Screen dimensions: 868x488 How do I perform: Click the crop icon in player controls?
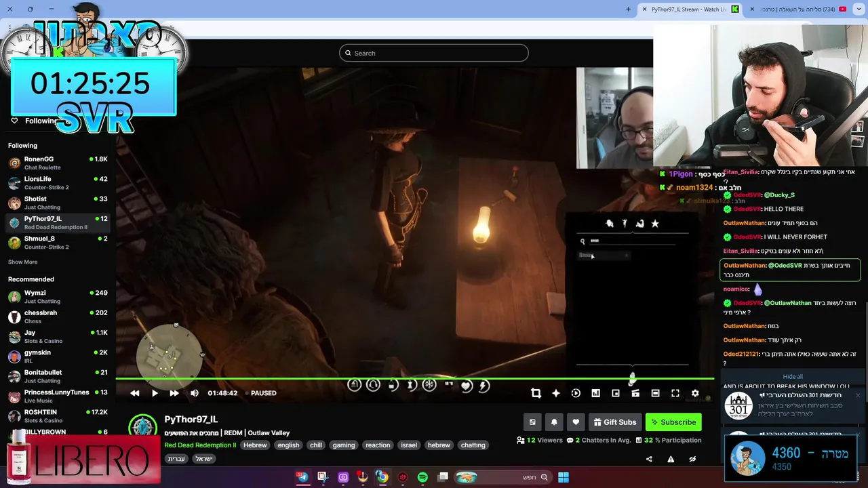(x=536, y=393)
